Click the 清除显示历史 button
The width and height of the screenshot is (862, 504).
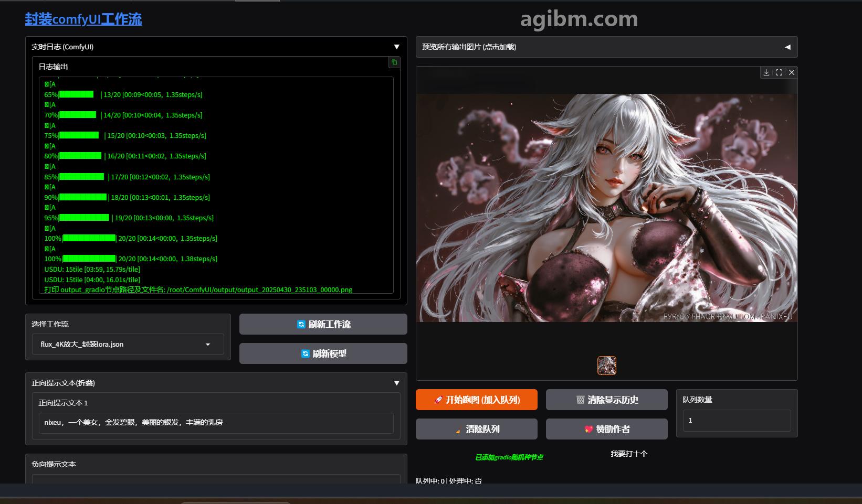click(607, 400)
